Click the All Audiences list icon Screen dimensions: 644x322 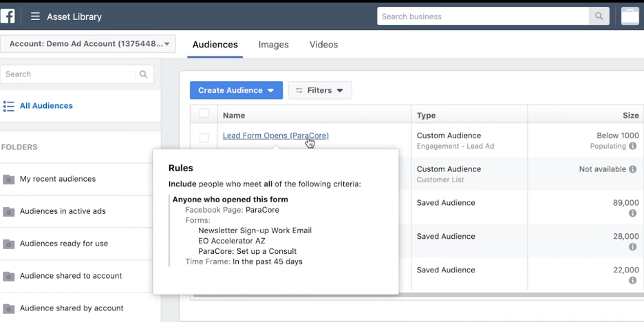pos(9,106)
